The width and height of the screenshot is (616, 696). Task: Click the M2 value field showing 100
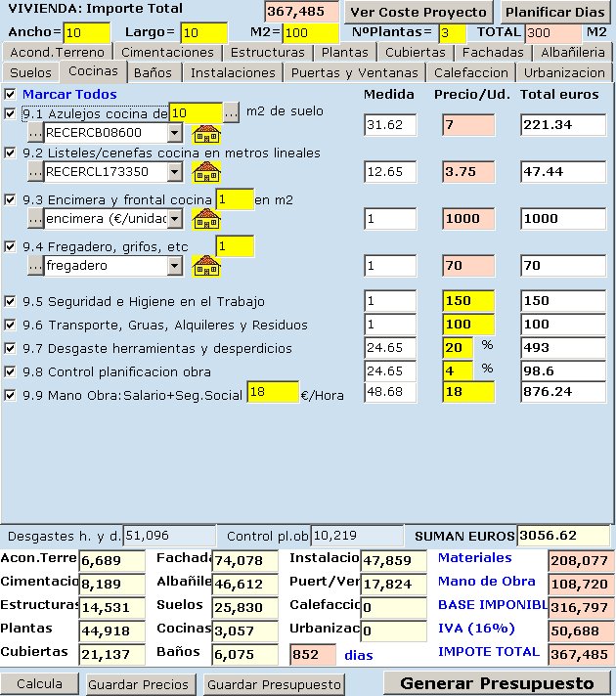[x=310, y=33]
